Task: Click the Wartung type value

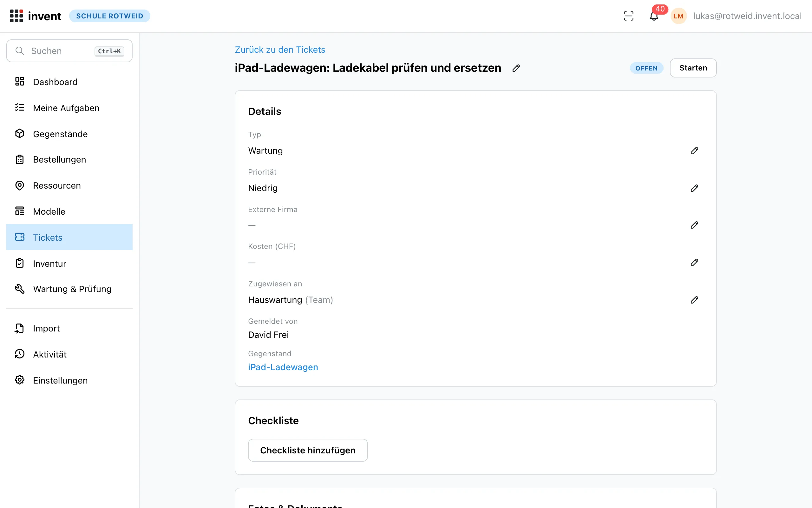Action: click(x=265, y=150)
